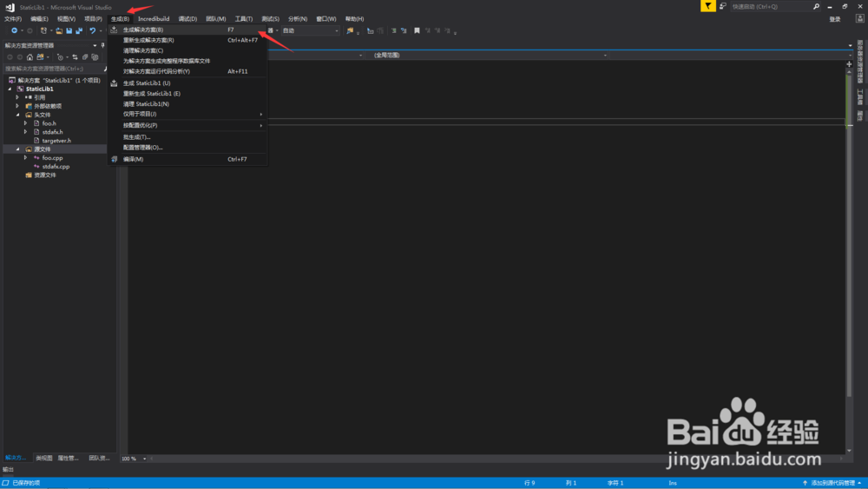Click the bookmark toolbar icon
The height and width of the screenshot is (489, 868).
(417, 30)
